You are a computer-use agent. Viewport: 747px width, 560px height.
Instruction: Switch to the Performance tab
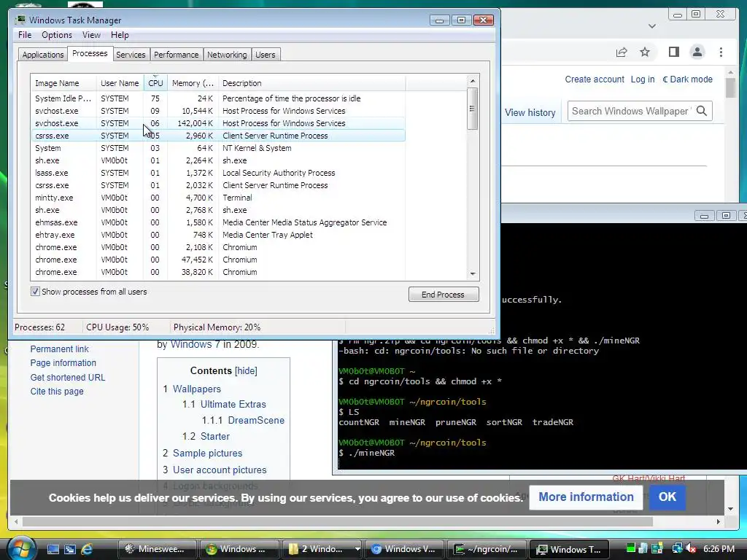click(176, 55)
